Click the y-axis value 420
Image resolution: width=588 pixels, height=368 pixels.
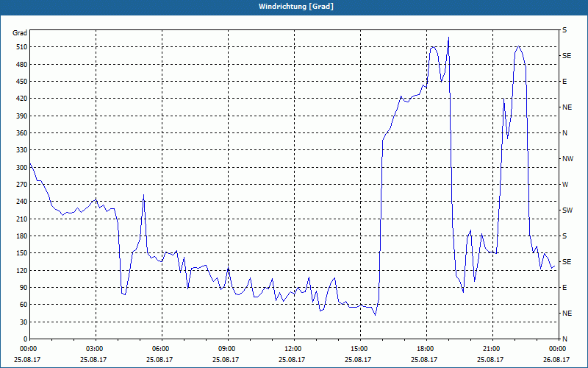[x=21, y=99]
